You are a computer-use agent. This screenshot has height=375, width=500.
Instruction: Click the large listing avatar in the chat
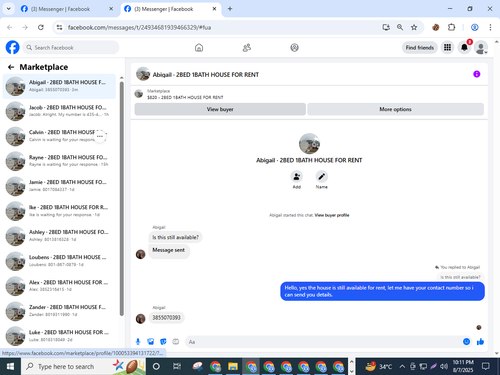[309, 144]
